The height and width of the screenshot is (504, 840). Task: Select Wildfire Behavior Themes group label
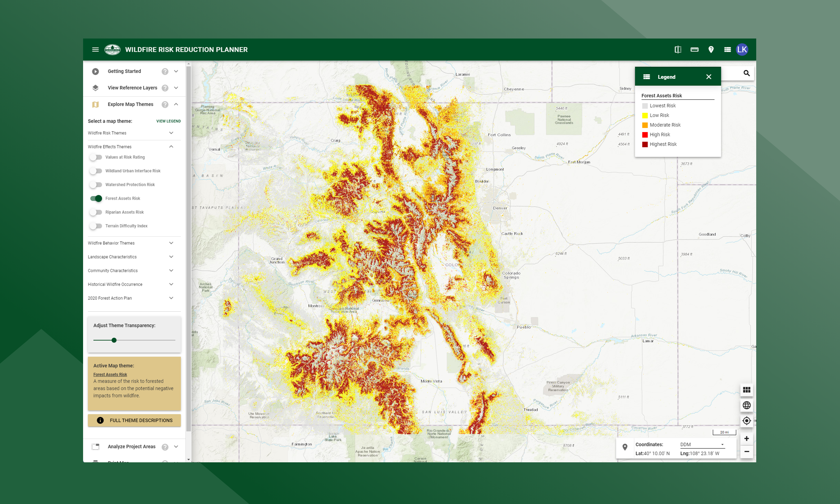[111, 243]
